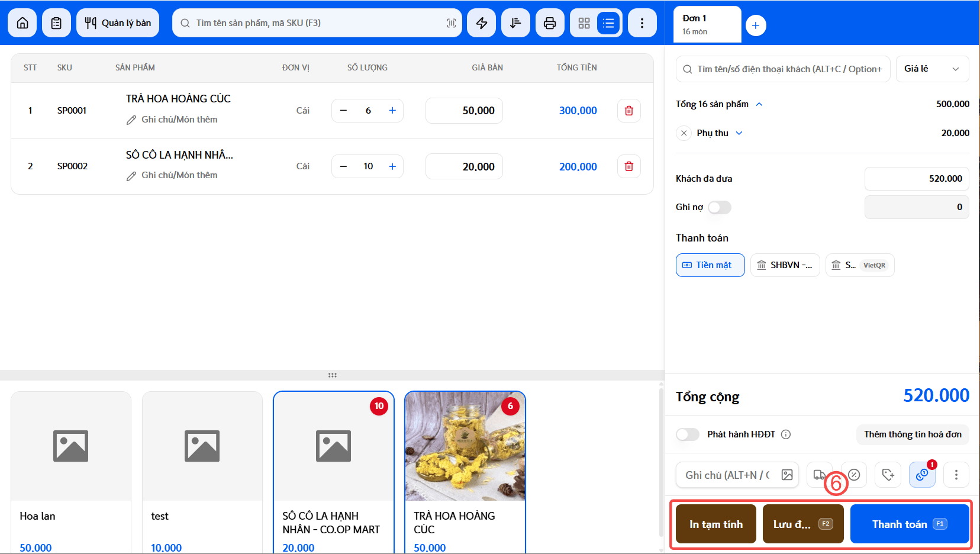This screenshot has width=980, height=554.
Task: Click Thêm thông tin hoá đơn button
Action: pyautogui.click(x=913, y=434)
